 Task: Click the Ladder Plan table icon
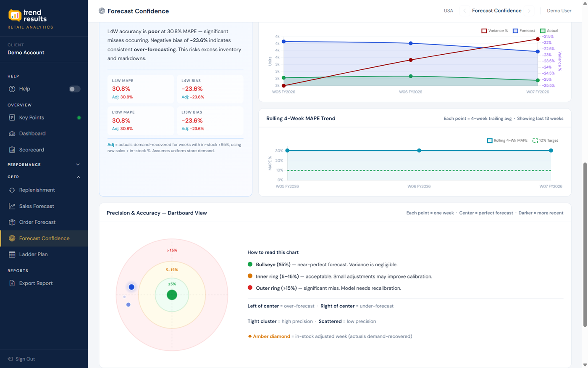(x=12, y=254)
